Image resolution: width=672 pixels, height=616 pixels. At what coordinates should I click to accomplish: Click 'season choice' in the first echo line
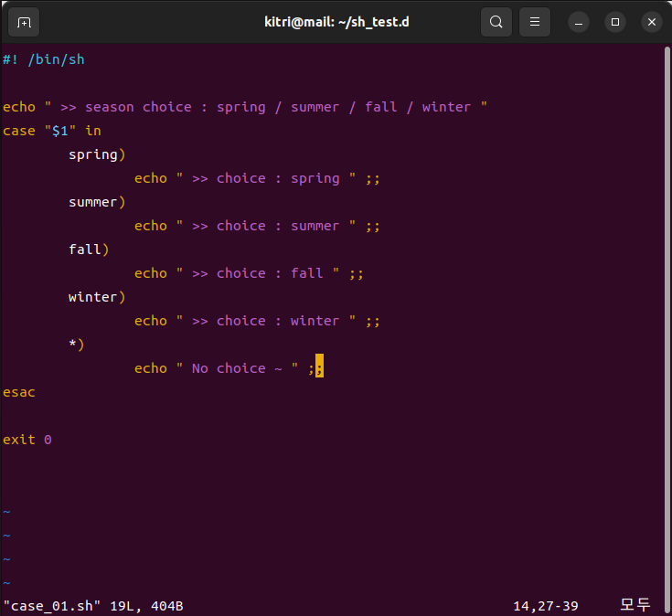[x=138, y=107]
